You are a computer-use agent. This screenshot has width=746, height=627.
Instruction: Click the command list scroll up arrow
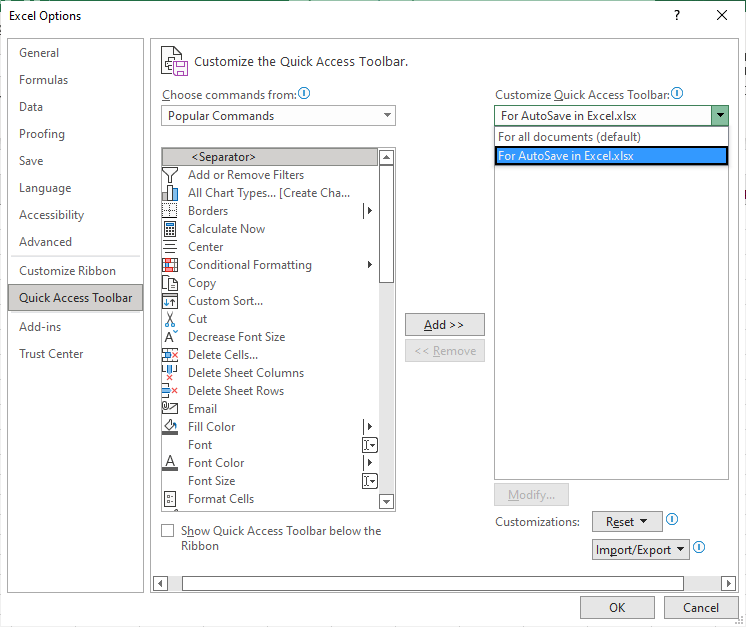[386, 157]
